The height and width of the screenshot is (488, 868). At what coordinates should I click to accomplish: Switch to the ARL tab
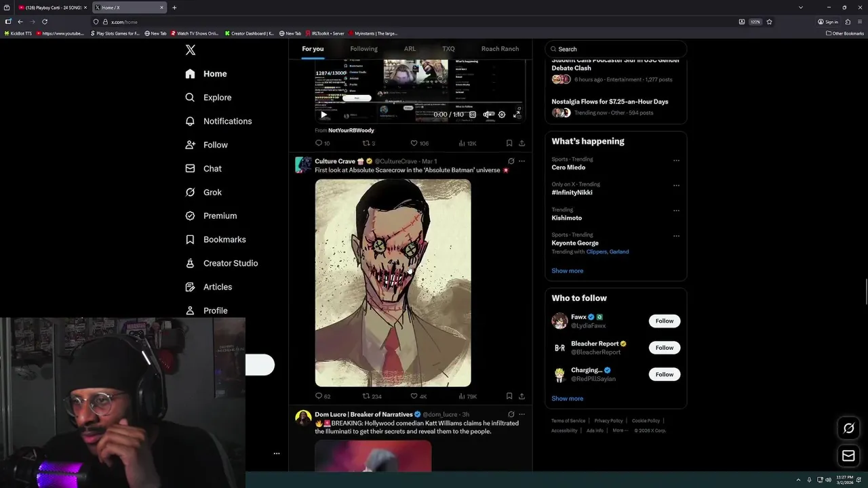tap(410, 49)
